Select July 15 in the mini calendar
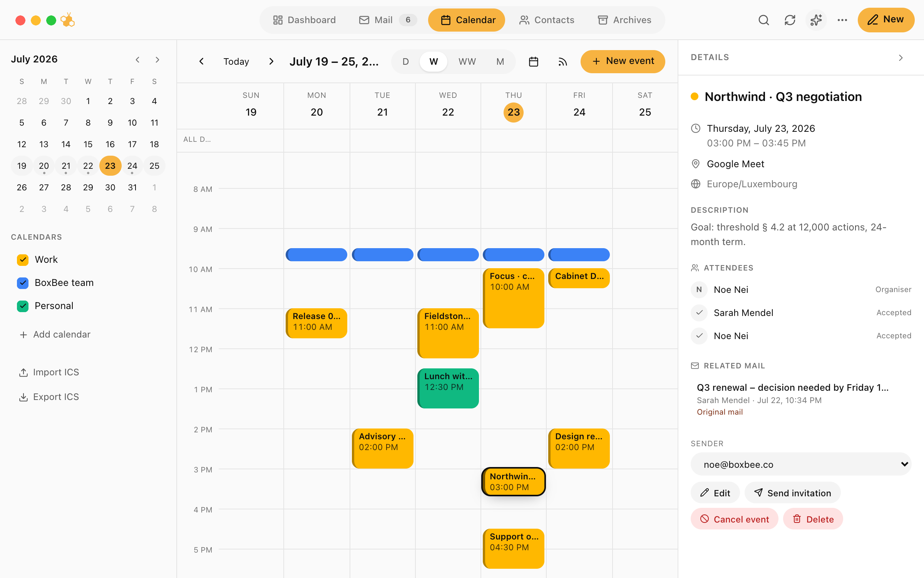This screenshot has height=578, width=924. click(88, 144)
